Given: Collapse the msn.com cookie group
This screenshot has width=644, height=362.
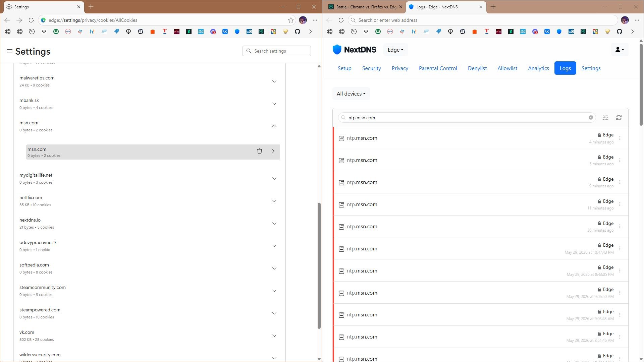Looking at the screenshot, I should pos(274,126).
